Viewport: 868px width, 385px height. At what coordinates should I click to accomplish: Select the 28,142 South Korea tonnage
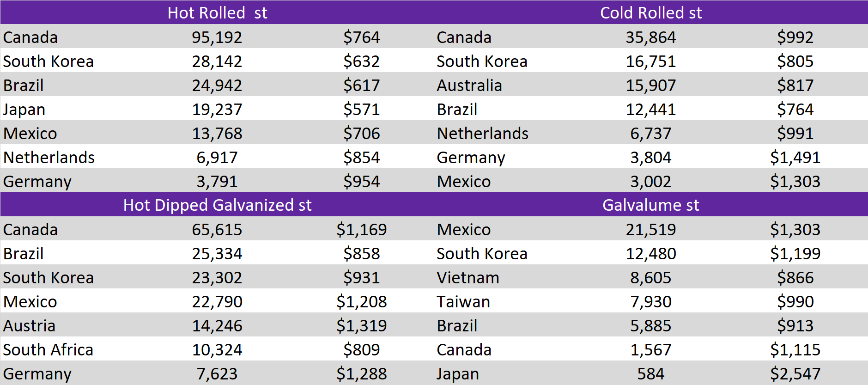tap(217, 61)
